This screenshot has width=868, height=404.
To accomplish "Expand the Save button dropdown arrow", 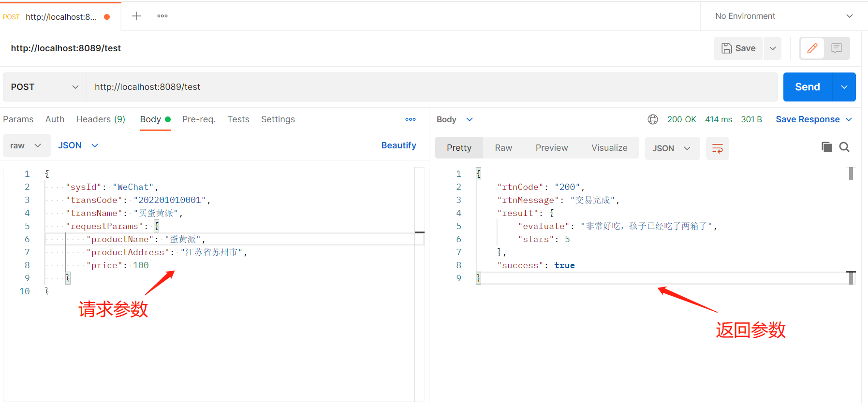I will [773, 48].
